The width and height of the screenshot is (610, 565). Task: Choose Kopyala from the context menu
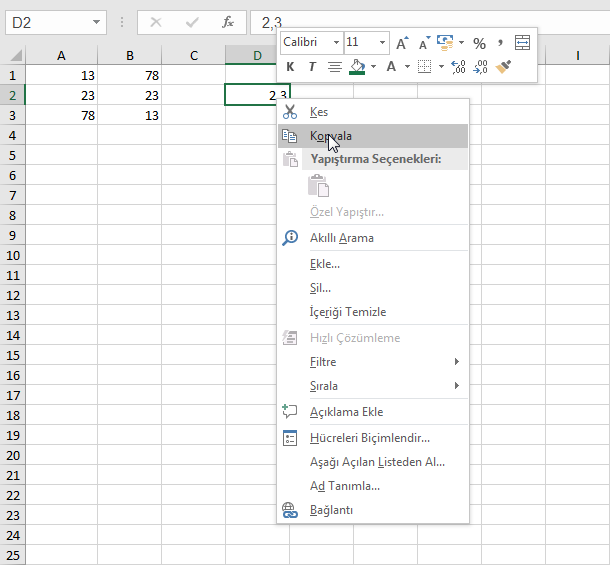(373, 136)
